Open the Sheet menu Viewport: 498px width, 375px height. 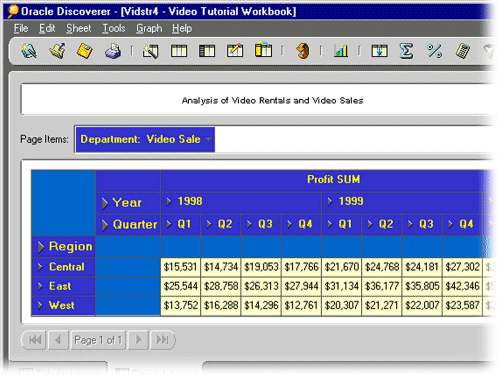click(78, 29)
